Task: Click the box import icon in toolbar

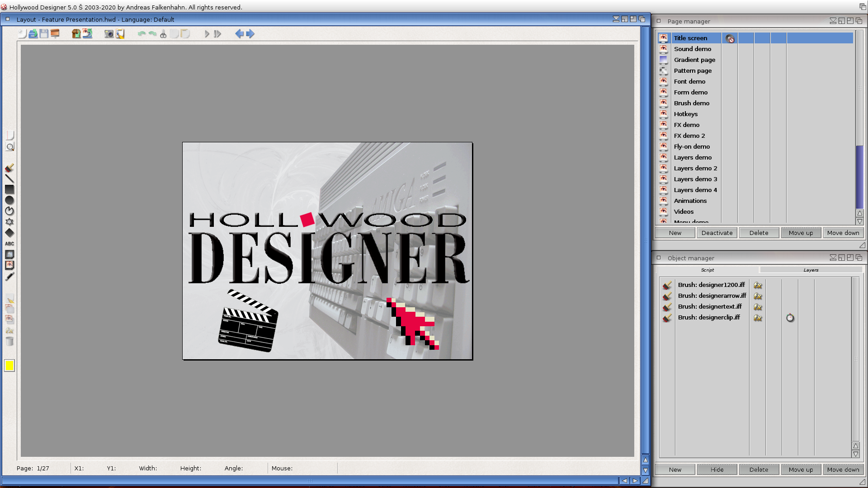Action: pos(76,33)
